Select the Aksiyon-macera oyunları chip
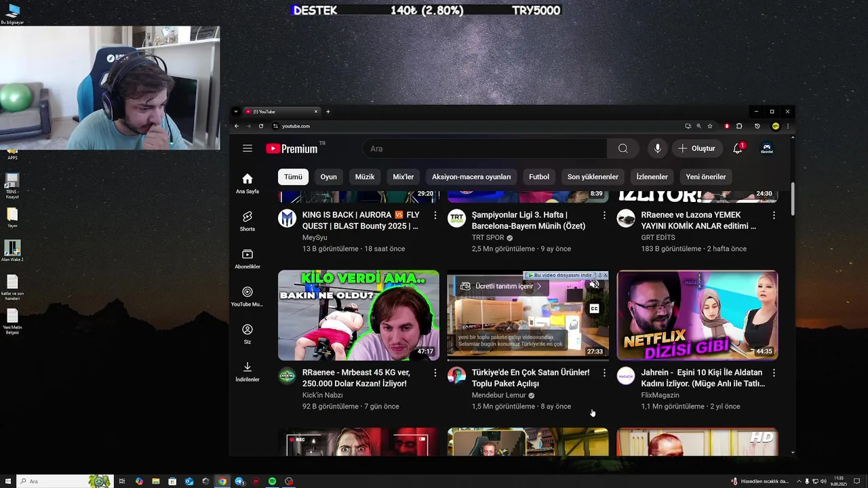This screenshot has width=868, height=488. (471, 177)
